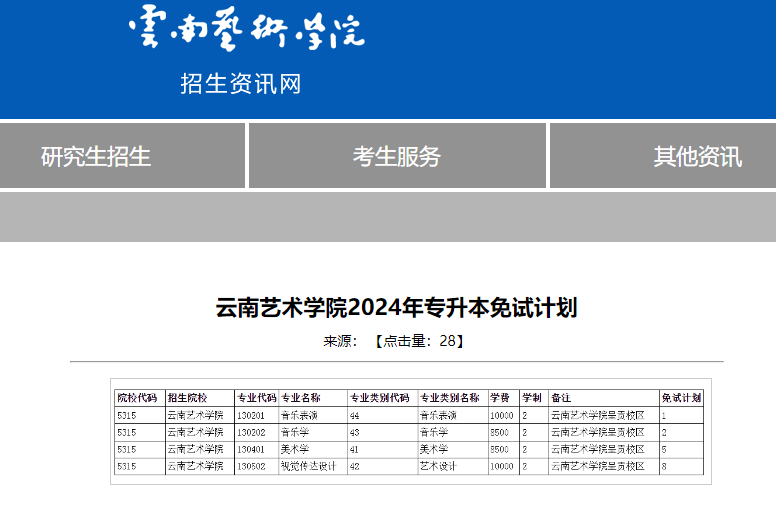Click the 招生资讯网 site title

241,84
